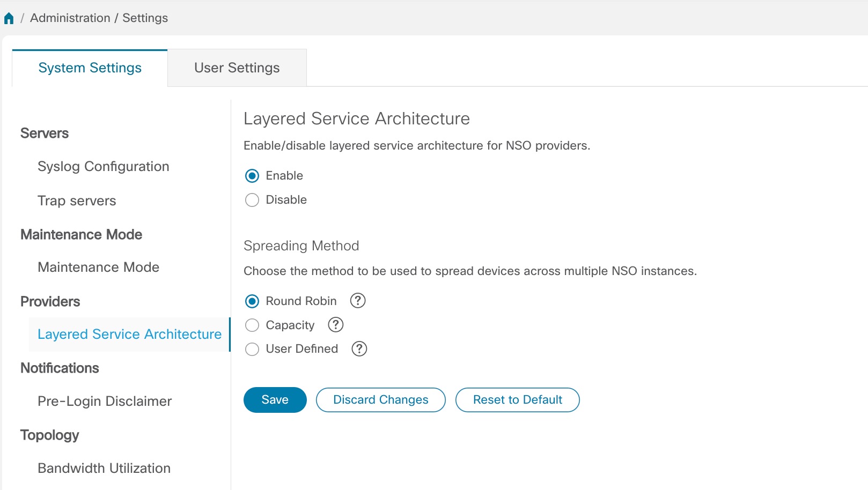The image size is (868, 490).
Task: Pick the User Defined spreading method
Action: point(252,349)
